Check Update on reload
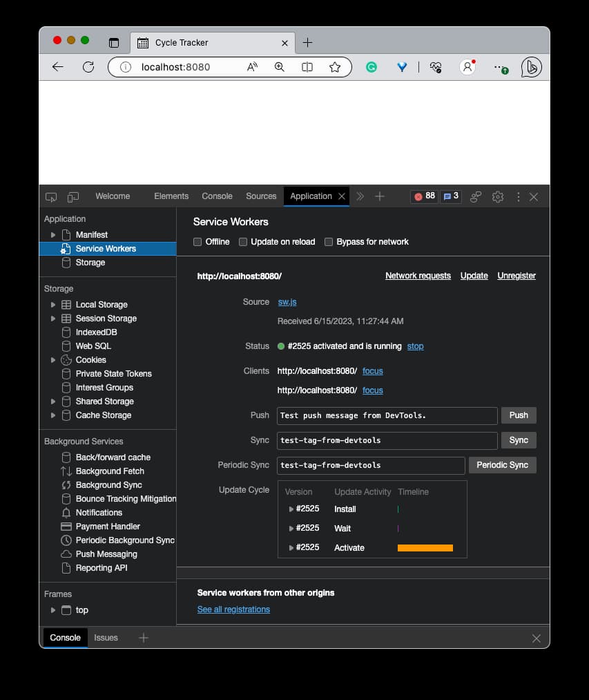The height and width of the screenshot is (700, 589). tap(243, 242)
